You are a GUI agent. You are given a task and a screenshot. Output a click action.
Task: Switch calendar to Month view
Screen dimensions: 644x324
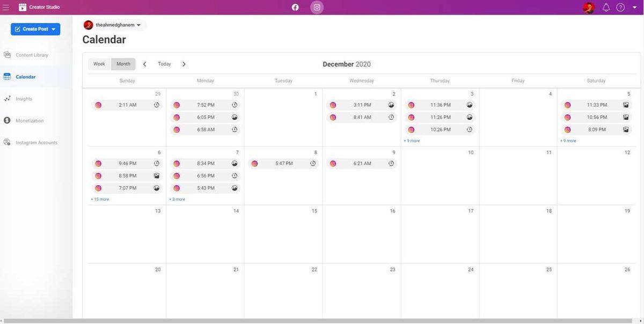tap(123, 64)
